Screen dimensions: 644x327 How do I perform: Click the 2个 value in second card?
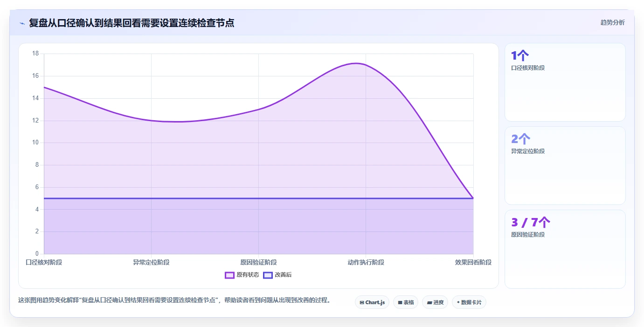coord(521,139)
